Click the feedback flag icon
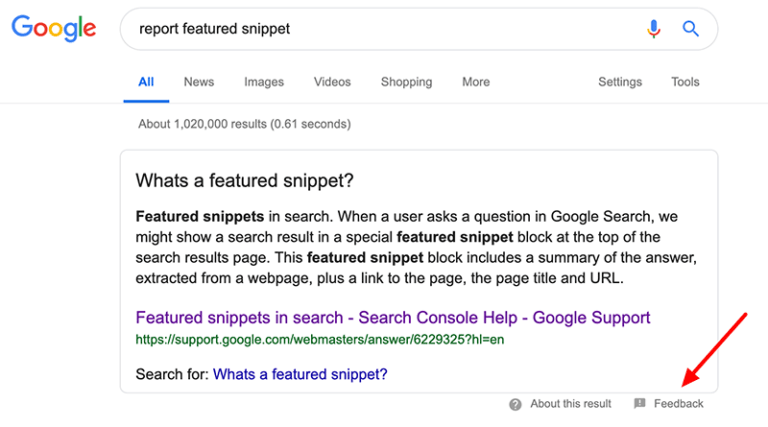Image resolution: width=768 pixels, height=427 pixels. (640, 404)
